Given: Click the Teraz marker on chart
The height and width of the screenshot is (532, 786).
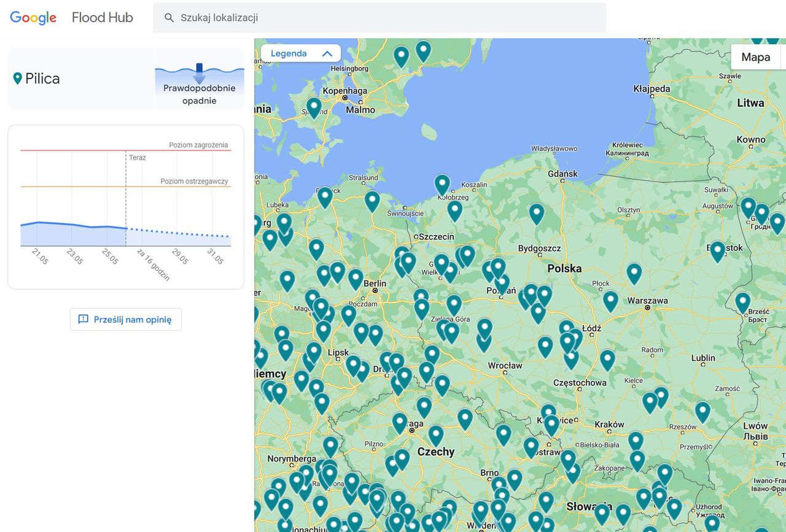Looking at the screenshot, I should coord(137,158).
